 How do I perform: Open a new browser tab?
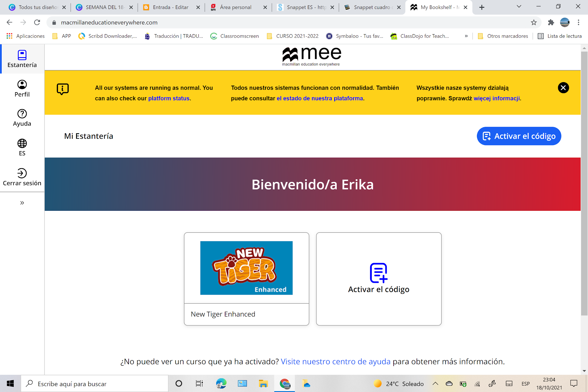pos(482,7)
